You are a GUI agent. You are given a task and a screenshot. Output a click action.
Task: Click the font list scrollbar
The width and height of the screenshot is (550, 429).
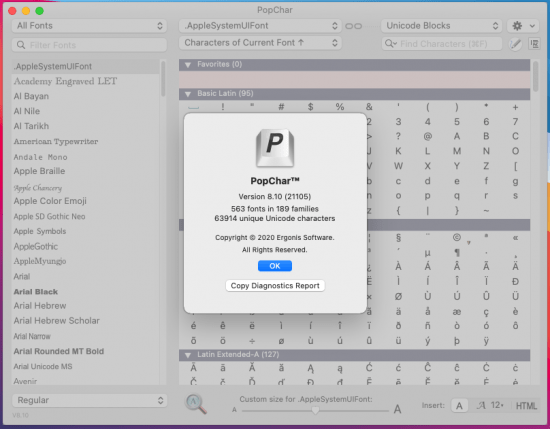point(163,79)
